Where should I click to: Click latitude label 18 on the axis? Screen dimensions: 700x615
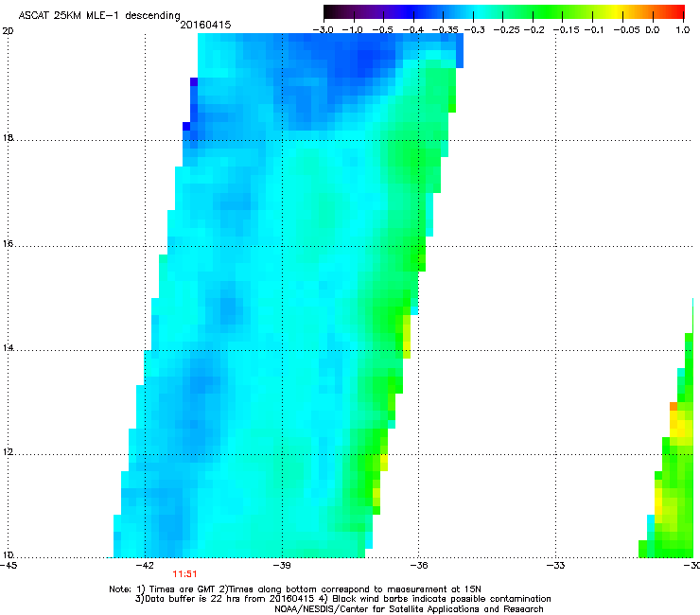click(x=8, y=137)
